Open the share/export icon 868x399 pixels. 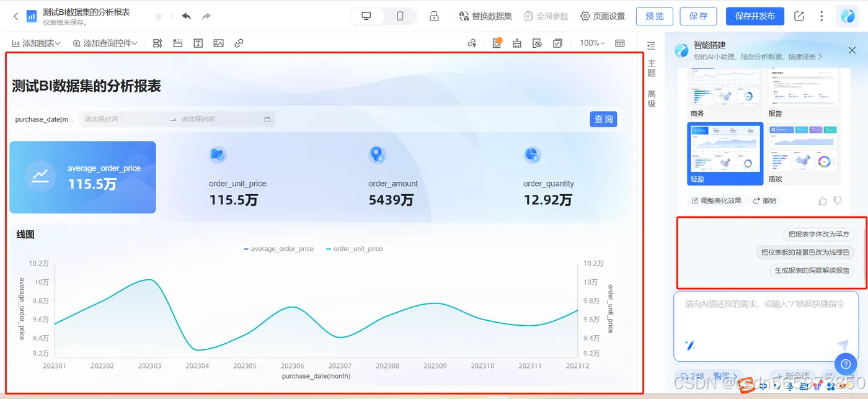click(799, 16)
